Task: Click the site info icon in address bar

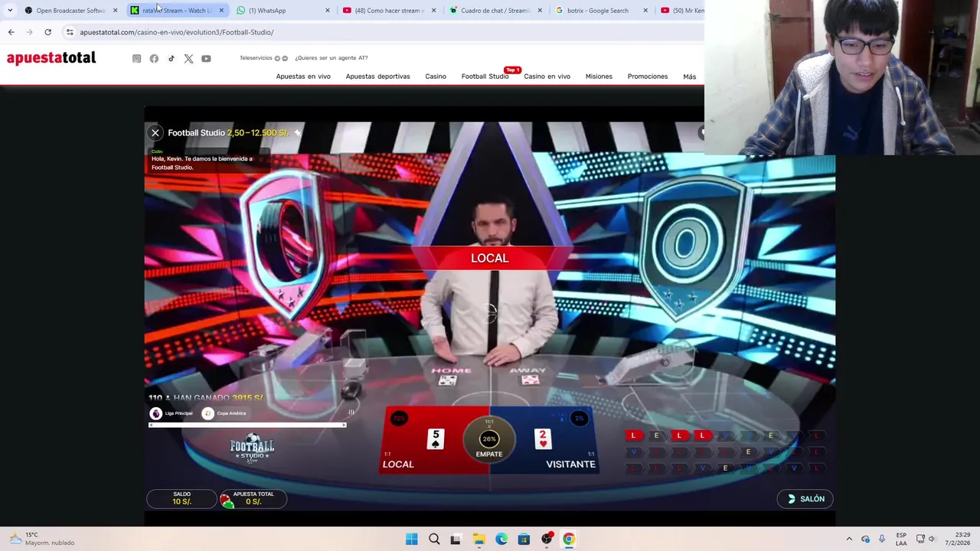Action: click(70, 32)
